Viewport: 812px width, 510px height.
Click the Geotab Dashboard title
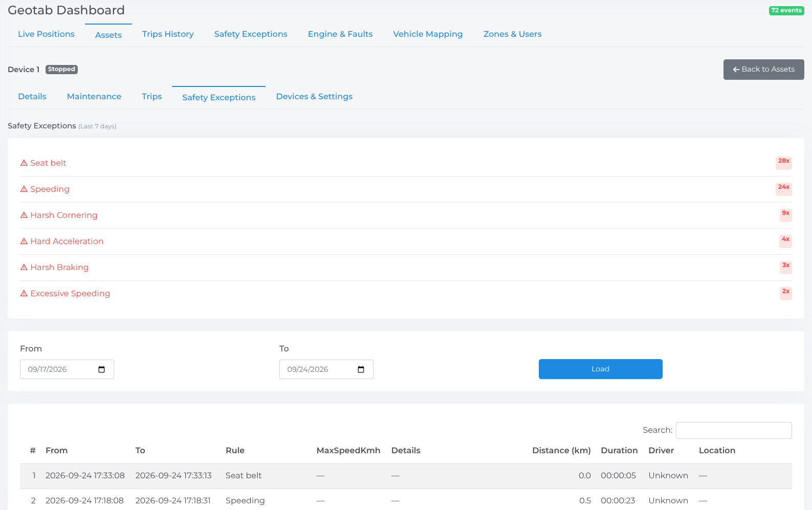(x=66, y=10)
